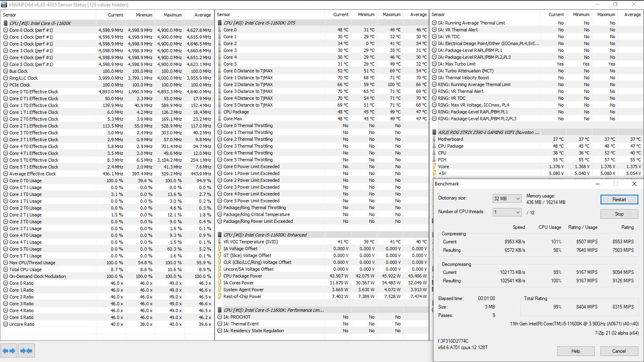Viewport: 644px width, 362px height.
Task: Click the thermometer icon beside Core Max
Action: point(220,119)
